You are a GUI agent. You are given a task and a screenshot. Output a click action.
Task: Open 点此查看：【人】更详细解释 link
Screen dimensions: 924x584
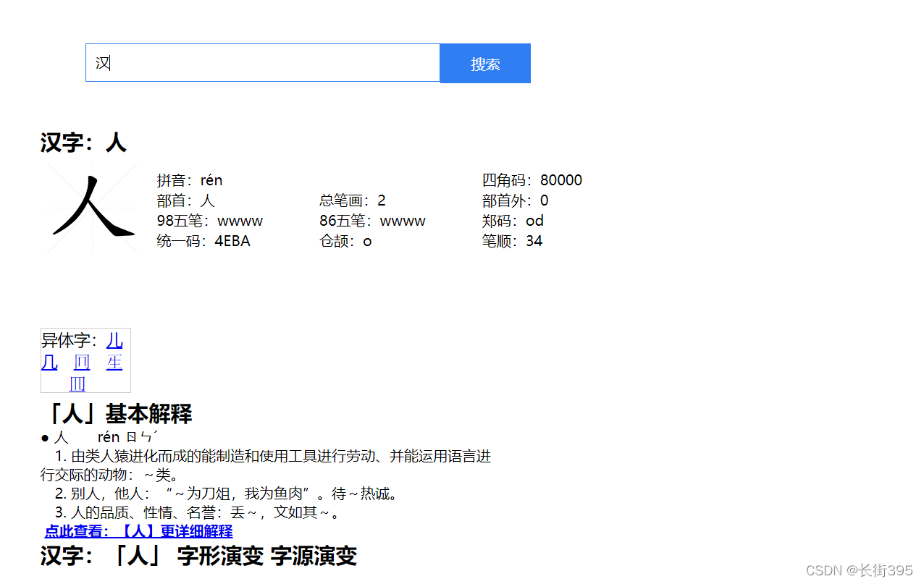click(x=138, y=531)
